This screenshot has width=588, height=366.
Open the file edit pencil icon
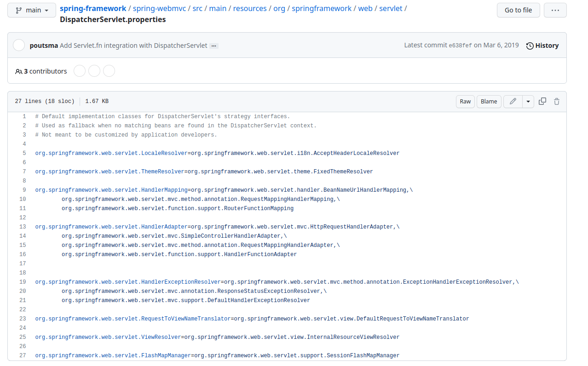(x=513, y=101)
